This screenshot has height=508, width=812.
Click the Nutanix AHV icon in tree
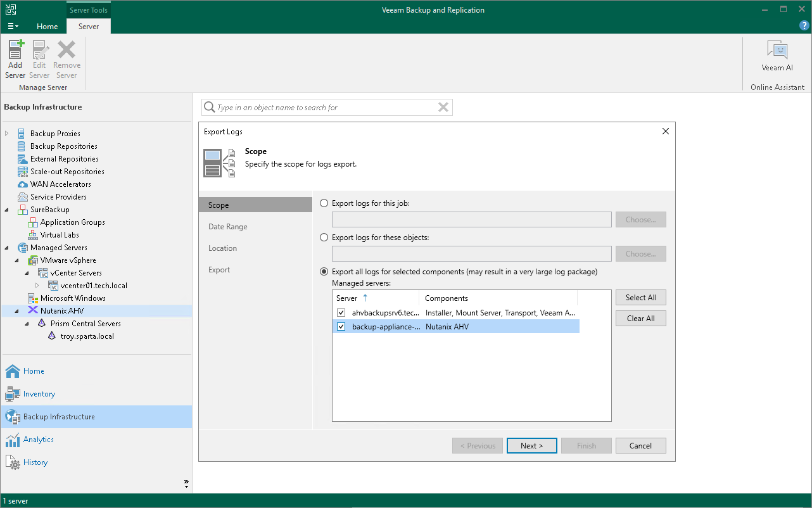(32, 311)
